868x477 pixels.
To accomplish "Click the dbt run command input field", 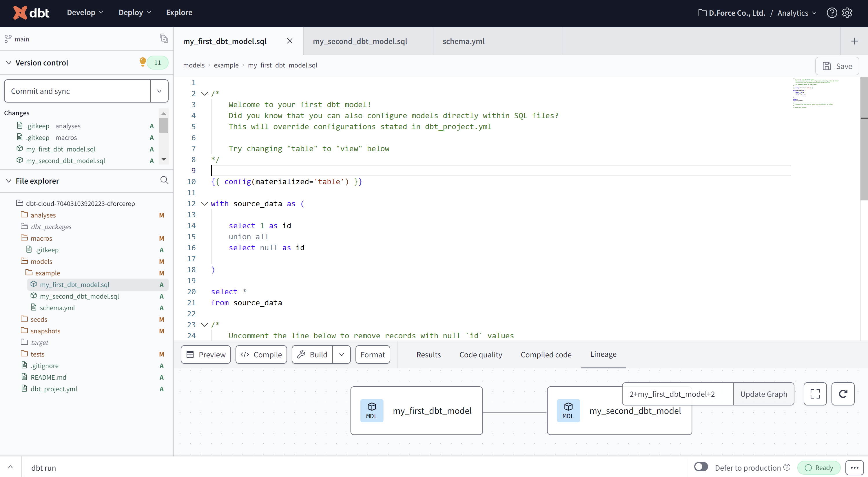I will (x=101, y=467).
